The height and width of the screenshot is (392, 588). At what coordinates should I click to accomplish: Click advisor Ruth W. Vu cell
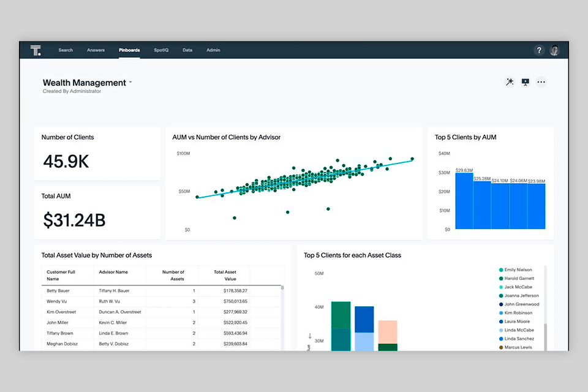click(110, 301)
